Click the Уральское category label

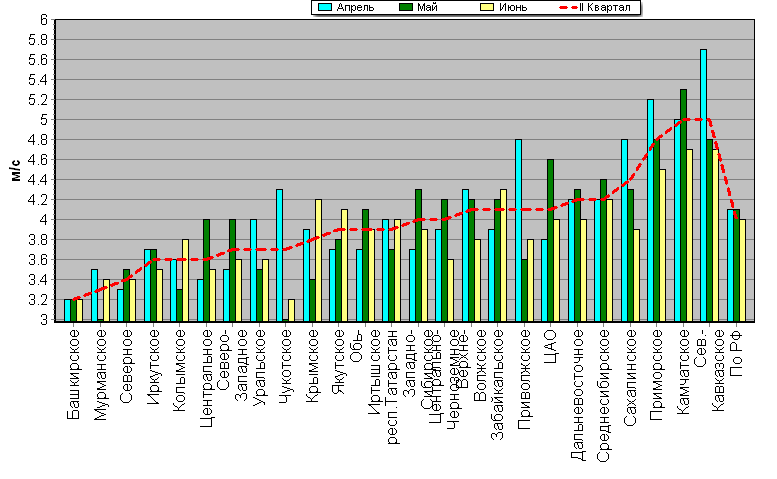tap(259, 368)
